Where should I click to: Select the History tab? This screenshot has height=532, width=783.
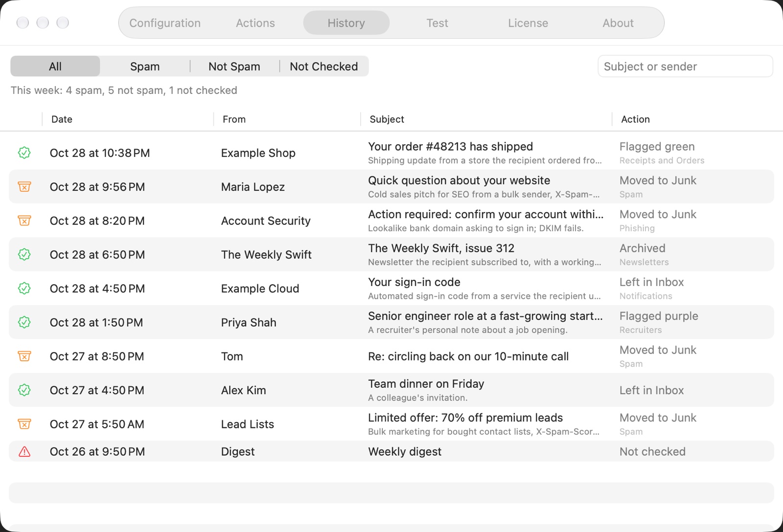pos(346,23)
